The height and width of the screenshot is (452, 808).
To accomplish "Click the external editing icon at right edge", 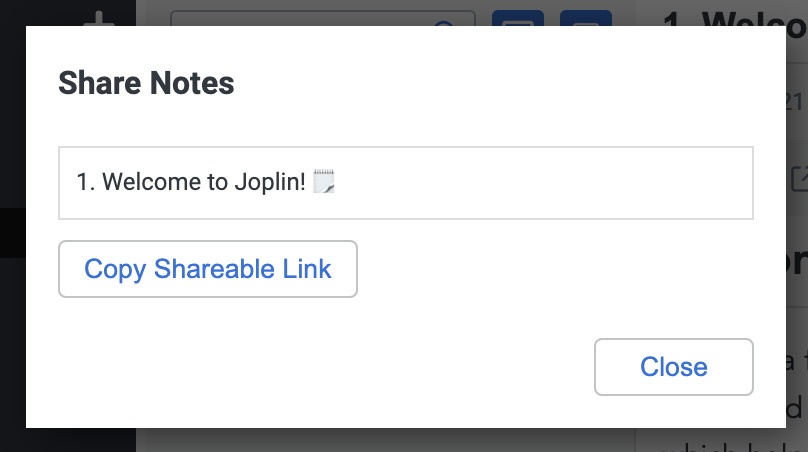I will [x=799, y=179].
